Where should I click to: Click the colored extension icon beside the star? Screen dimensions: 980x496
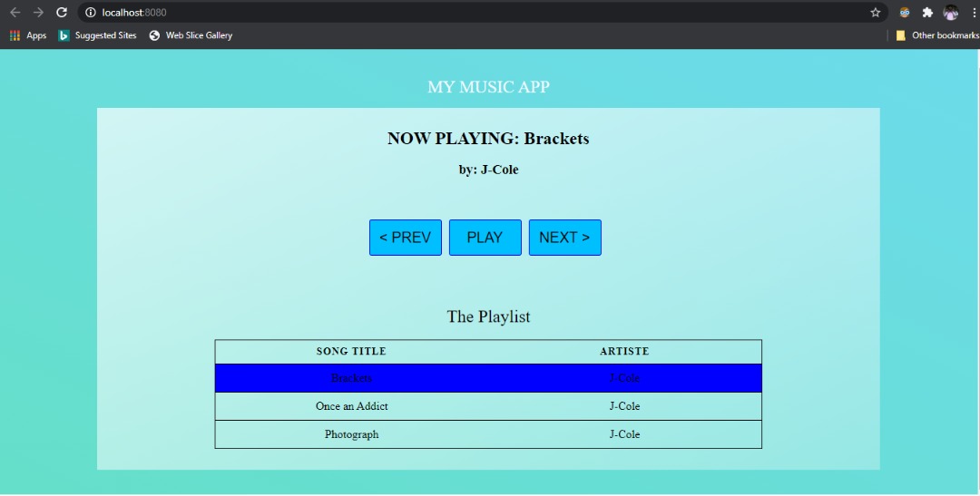(905, 13)
